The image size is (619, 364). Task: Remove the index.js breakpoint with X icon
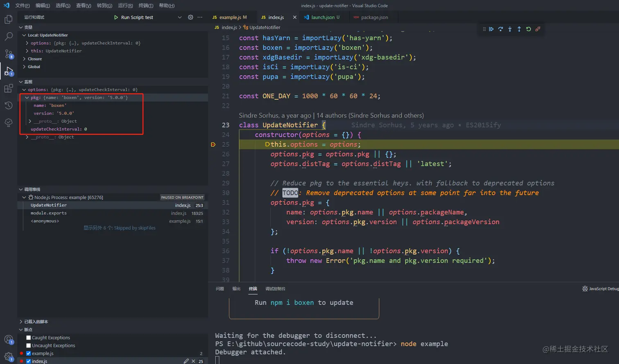pos(193,361)
